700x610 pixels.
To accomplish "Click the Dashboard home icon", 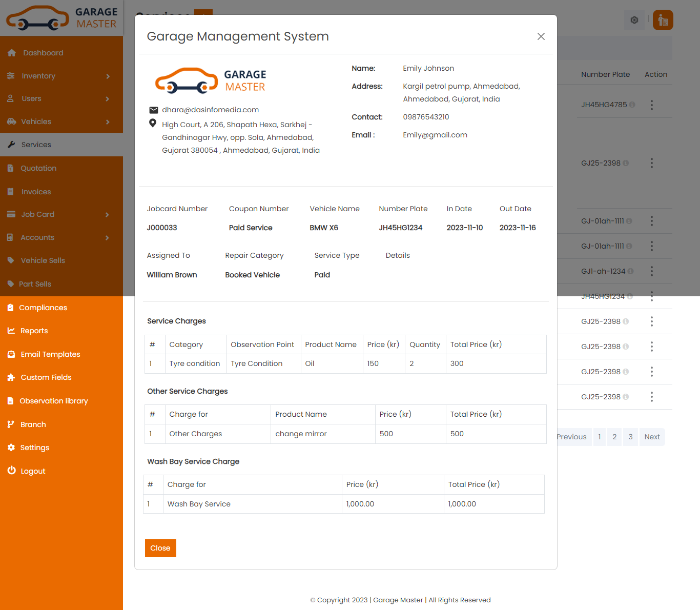I will coord(12,53).
